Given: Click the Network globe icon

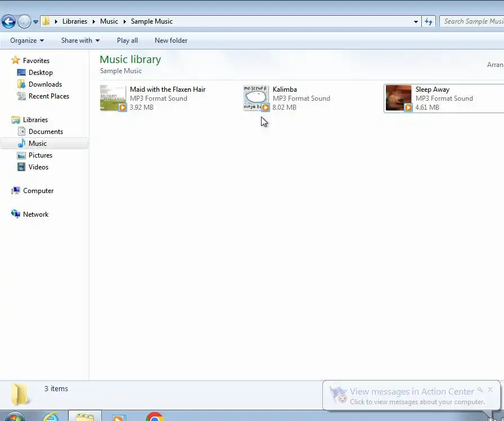Looking at the screenshot, I should pos(15,214).
